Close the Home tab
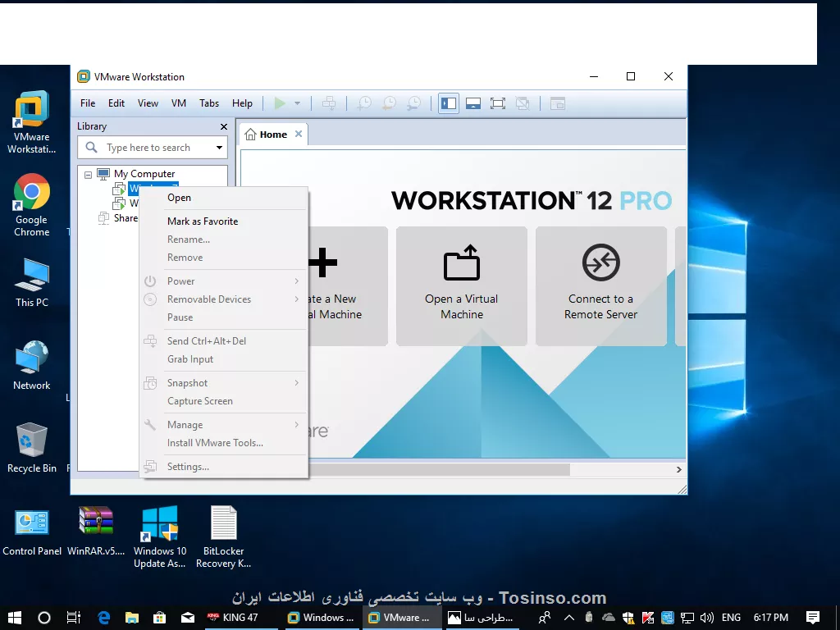 (299, 134)
